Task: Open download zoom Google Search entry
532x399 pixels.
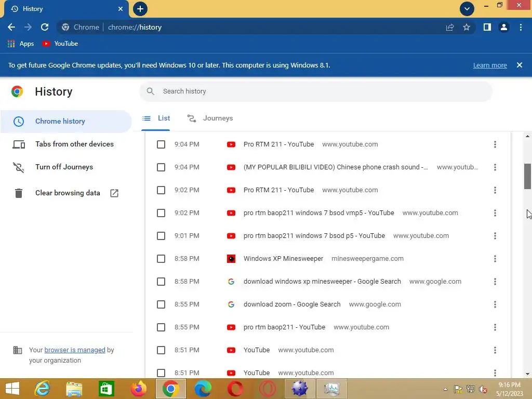Action: (x=292, y=304)
